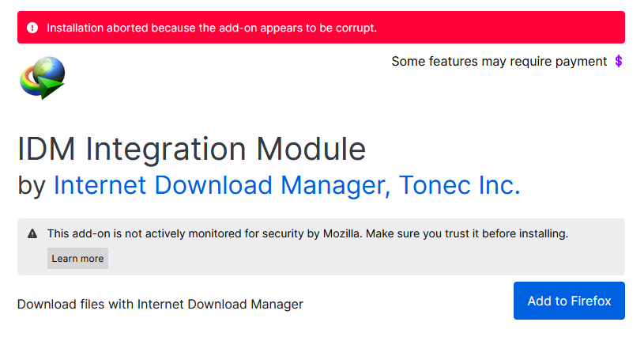Image resolution: width=644 pixels, height=341 pixels.
Task: Click the "Installation aborted" error message text
Action: coord(212,28)
